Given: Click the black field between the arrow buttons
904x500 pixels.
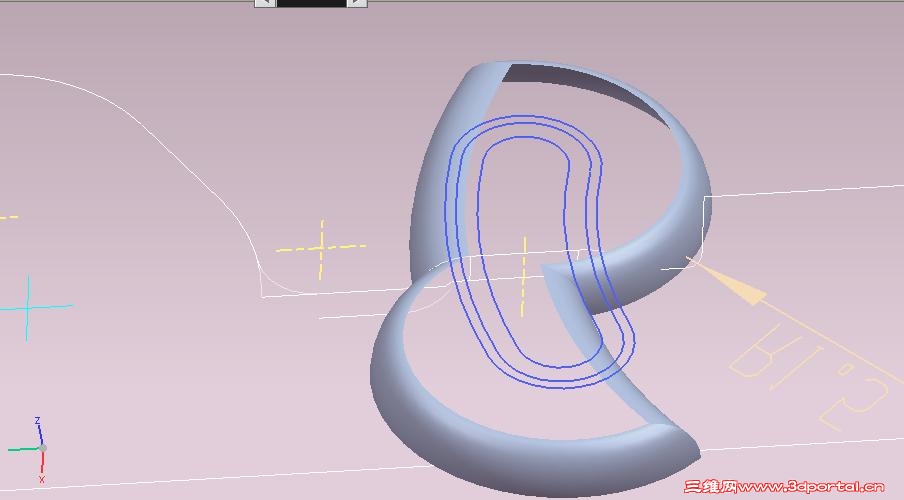Looking at the screenshot, I should 311,3.
